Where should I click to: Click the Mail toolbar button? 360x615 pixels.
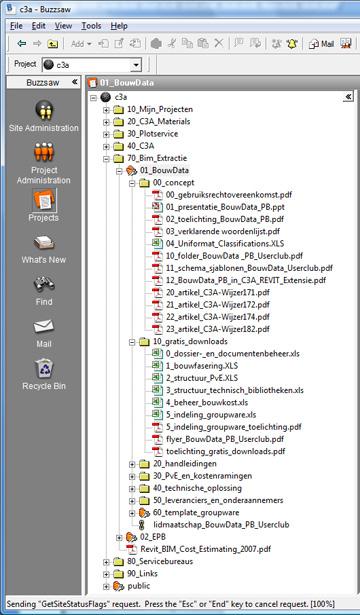322,44
